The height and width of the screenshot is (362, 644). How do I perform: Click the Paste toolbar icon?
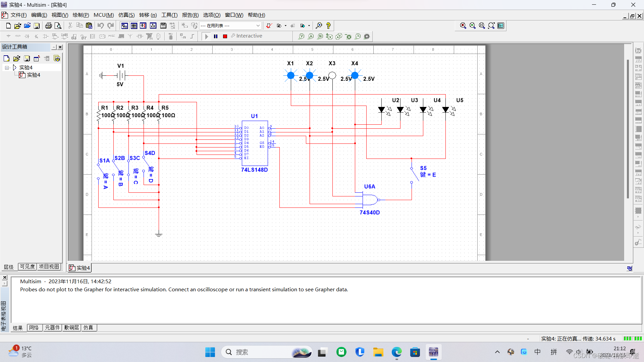click(89, 25)
